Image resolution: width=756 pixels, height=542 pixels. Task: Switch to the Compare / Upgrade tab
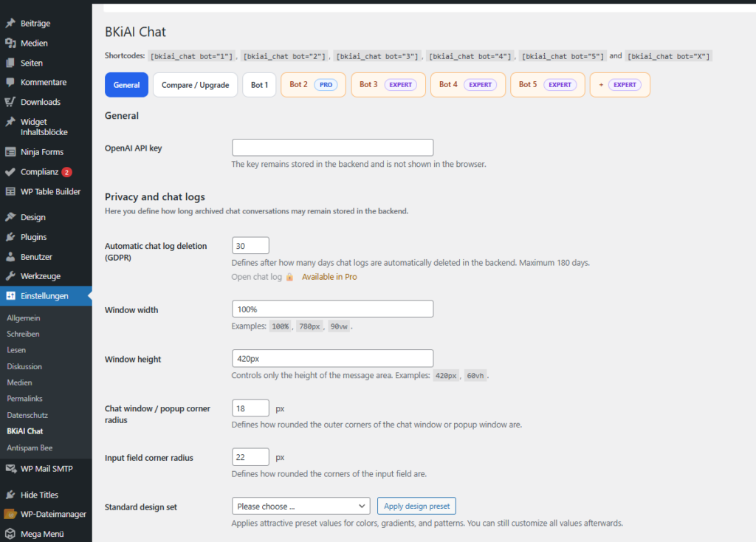(195, 85)
